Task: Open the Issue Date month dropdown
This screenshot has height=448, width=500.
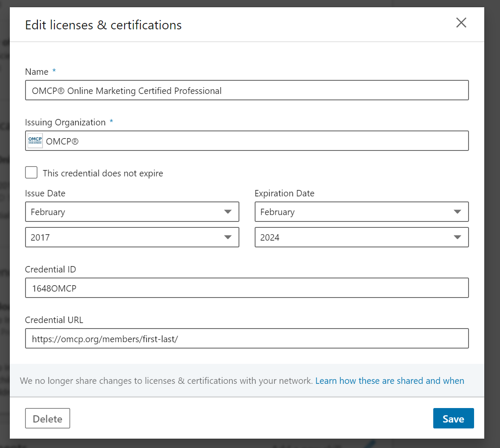Action: click(132, 212)
